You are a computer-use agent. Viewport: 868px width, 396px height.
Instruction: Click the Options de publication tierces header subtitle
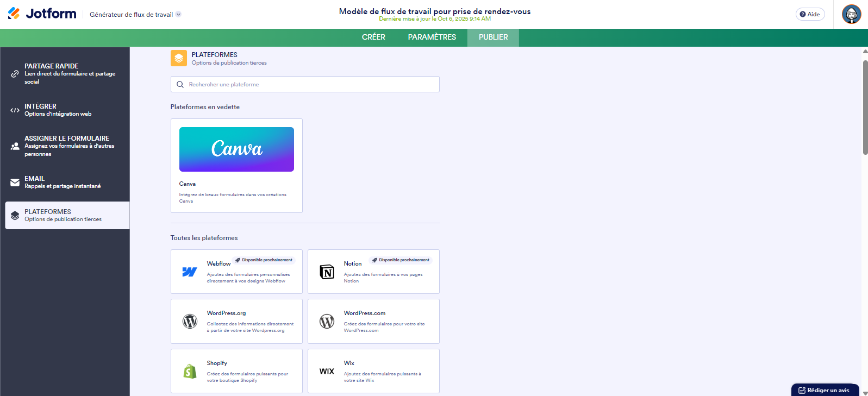(229, 63)
